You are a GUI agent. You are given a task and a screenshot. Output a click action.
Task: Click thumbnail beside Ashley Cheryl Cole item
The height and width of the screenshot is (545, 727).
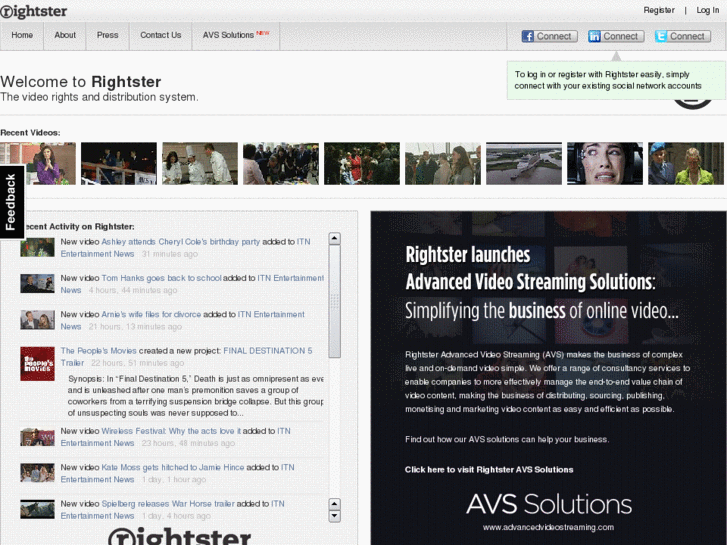pos(38,247)
